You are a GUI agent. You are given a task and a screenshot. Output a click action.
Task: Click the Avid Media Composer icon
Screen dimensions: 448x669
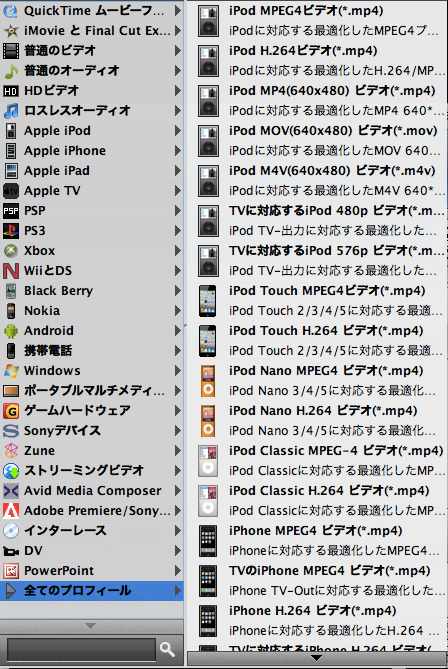coord(10,491)
